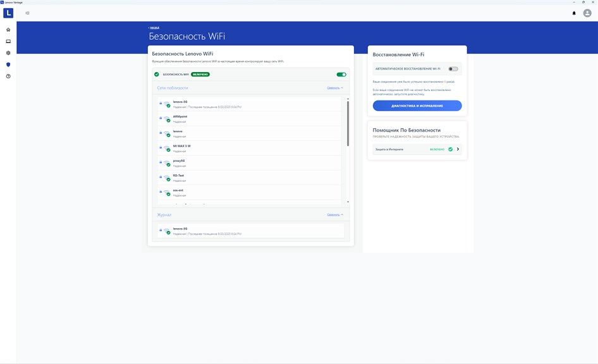Open Защита в Интернете chevron arrow
The width and height of the screenshot is (598, 364).
pyautogui.click(x=458, y=149)
